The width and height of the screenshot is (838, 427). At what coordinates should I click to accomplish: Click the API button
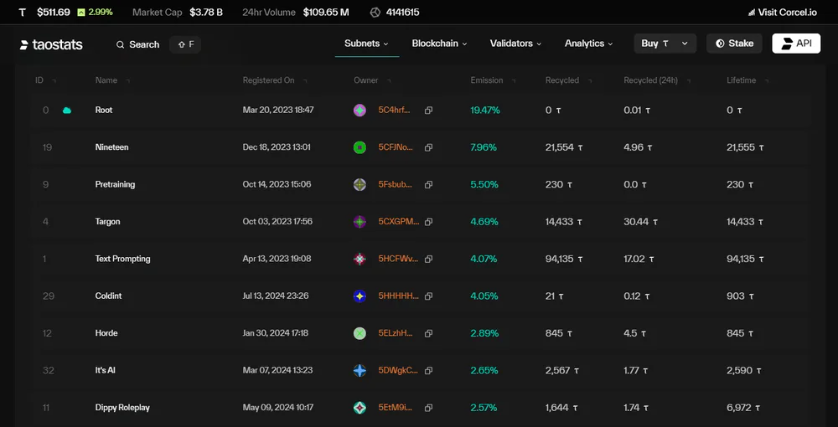[796, 44]
